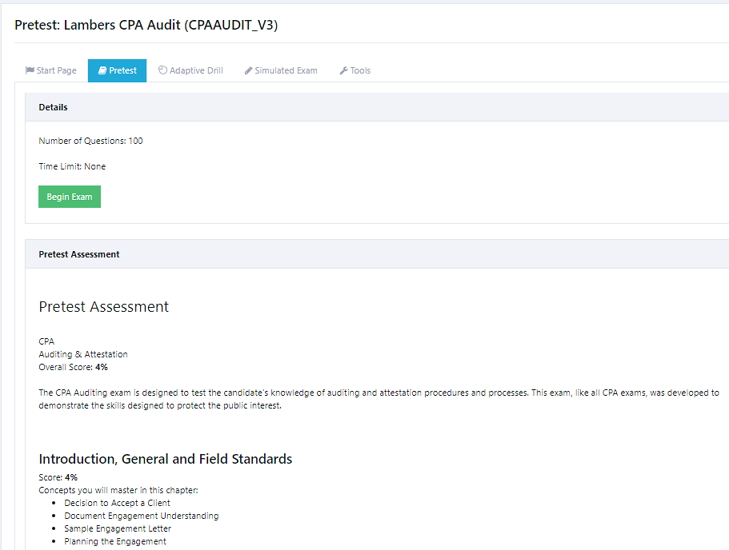Click the 'Number of Questions: 100' text

point(91,141)
